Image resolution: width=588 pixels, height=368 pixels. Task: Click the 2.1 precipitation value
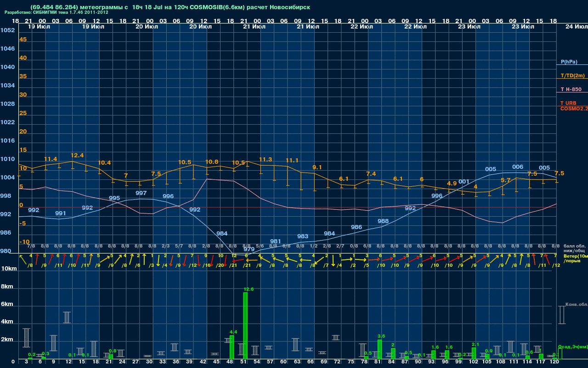475,344
